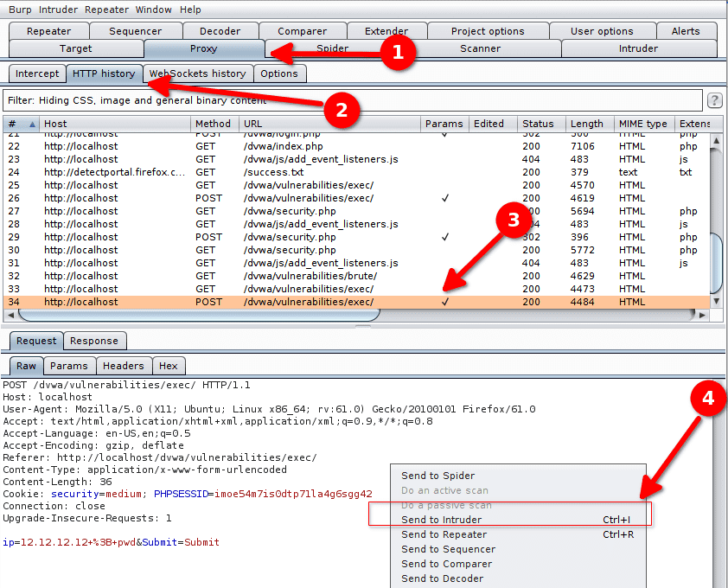Open the Burp menu in menu bar
The width and height of the screenshot is (728, 588).
(x=20, y=10)
